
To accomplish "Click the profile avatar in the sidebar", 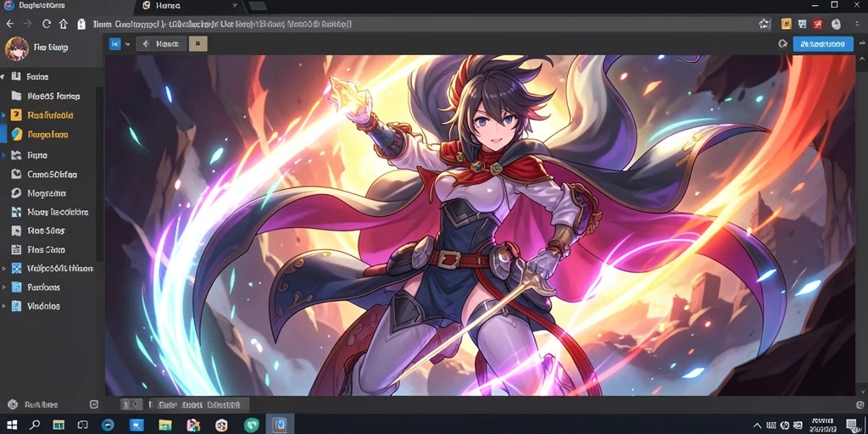I will (x=16, y=48).
